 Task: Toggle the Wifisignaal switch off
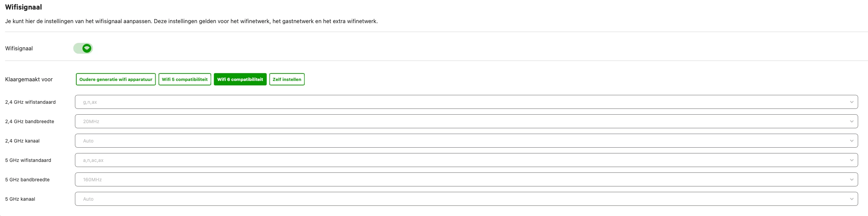click(x=83, y=48)
